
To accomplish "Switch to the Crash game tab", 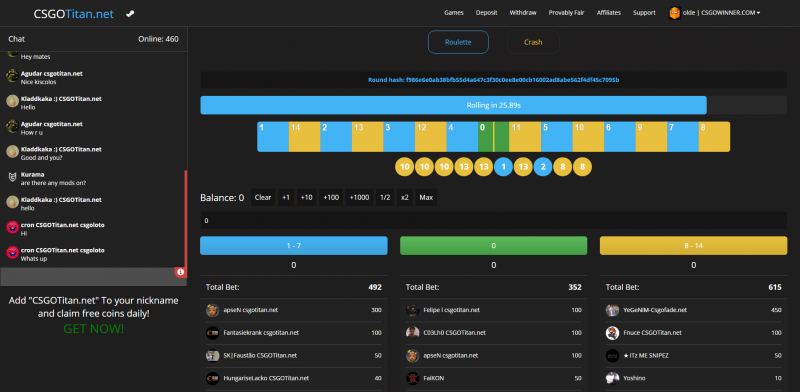I will tap(533, 42).
